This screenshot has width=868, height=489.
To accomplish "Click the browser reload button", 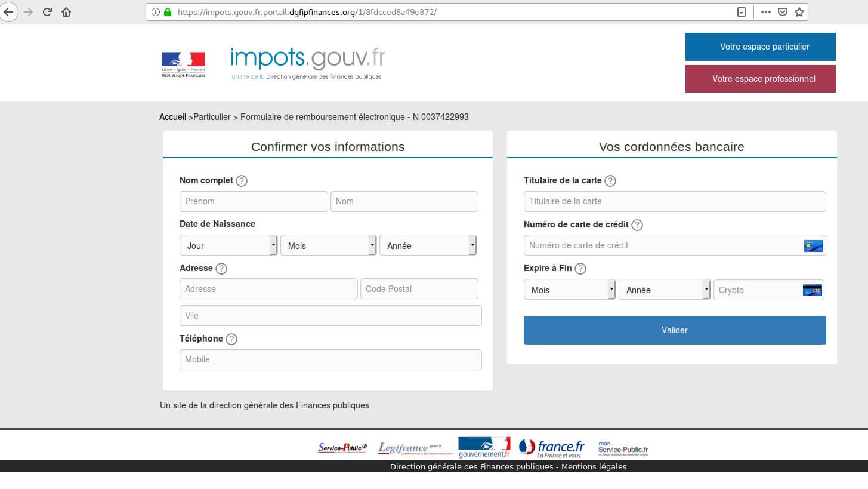I will 47,12.
